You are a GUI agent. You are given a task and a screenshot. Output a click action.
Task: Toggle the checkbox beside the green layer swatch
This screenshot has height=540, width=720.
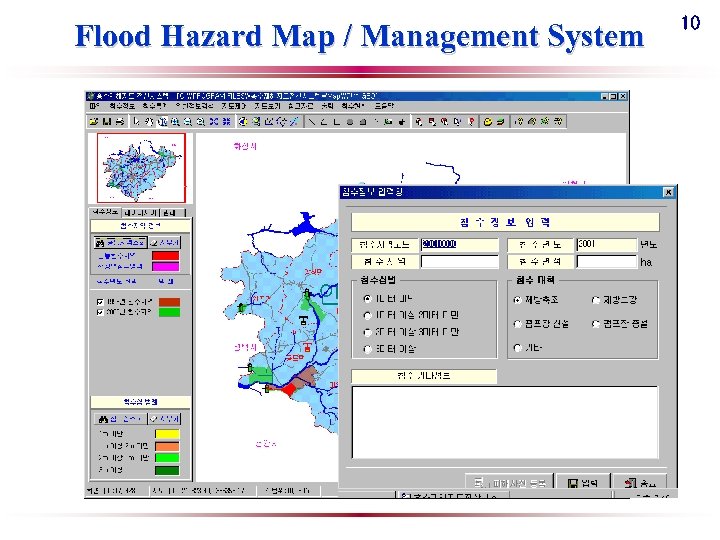(x=100, y=312)
